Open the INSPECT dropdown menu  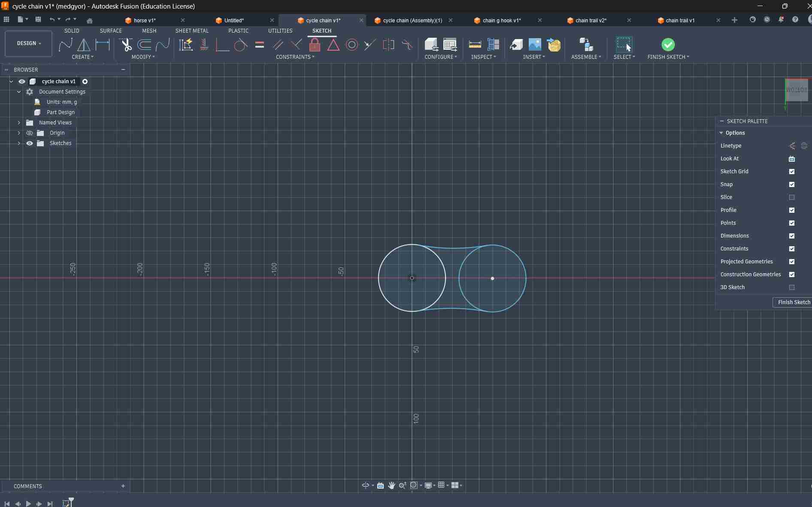484,57
